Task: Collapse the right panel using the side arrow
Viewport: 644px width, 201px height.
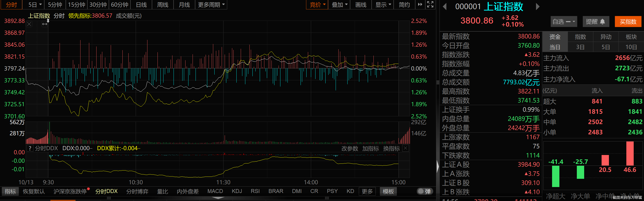Action: 438,166
